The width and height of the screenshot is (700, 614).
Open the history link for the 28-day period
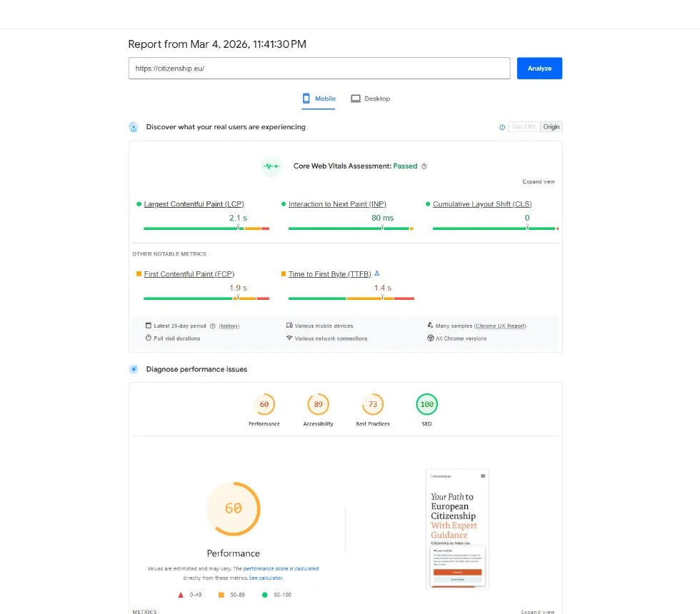coord(229,326)
